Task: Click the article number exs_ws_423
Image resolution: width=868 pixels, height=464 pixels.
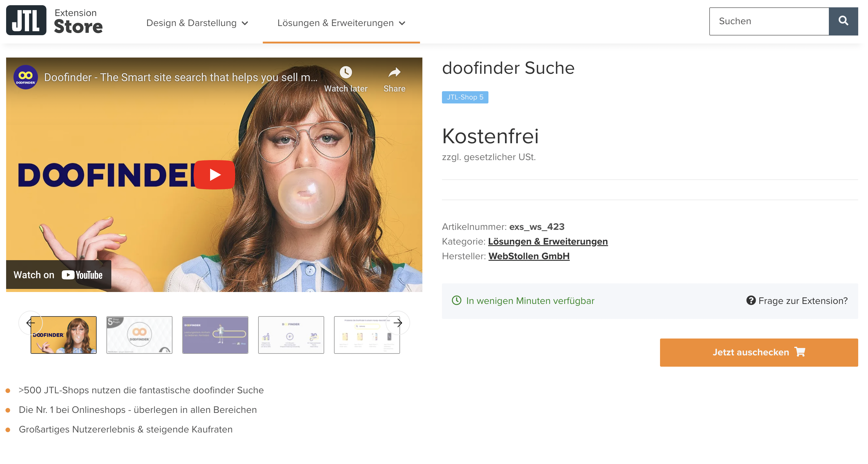Action: pyautogui.click(x=537, y=227)
